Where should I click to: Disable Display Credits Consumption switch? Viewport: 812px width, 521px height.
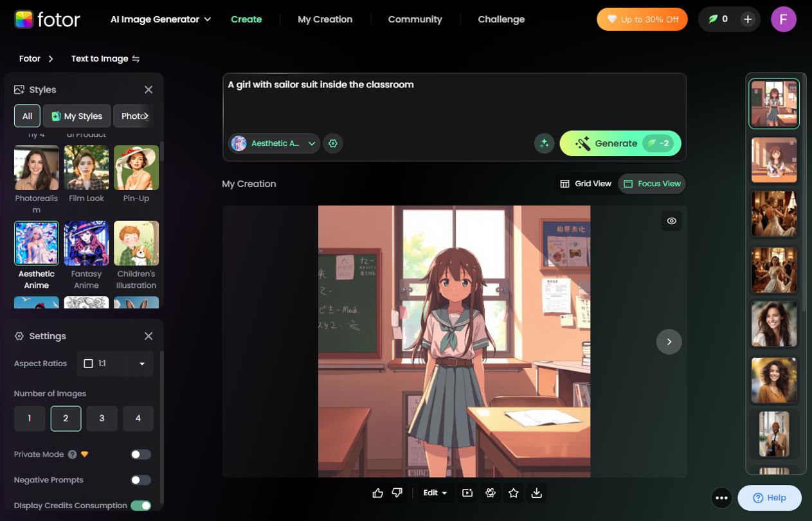click(141, 506)
